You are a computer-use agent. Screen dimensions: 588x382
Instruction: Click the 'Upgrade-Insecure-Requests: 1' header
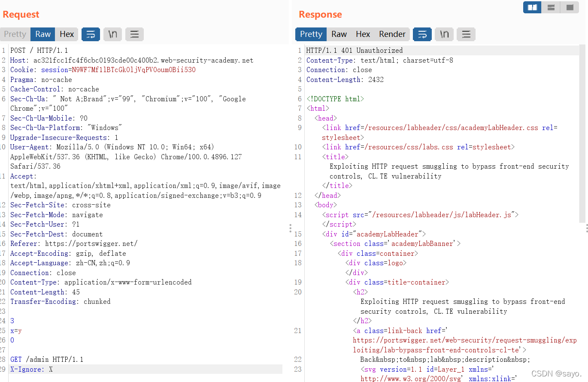(64, 137)
